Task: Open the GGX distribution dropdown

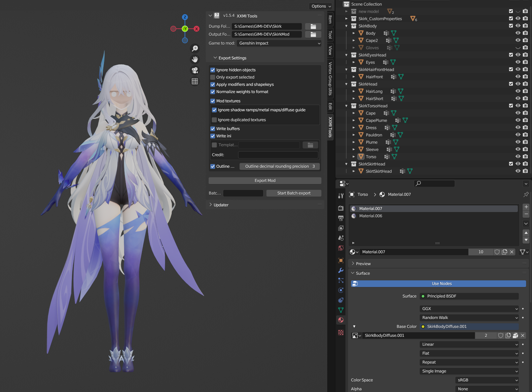Action: click(469, 309)
